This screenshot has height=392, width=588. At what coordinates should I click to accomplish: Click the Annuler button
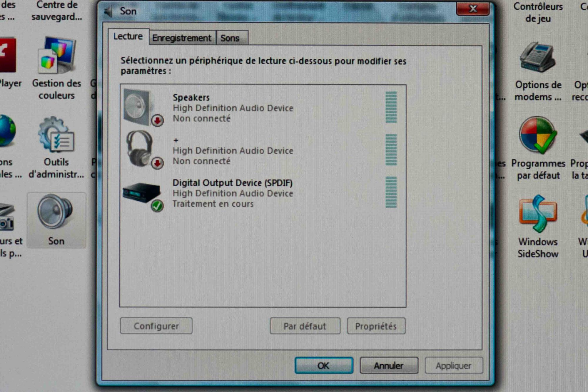pyautogui.click(x=389, y=365)
